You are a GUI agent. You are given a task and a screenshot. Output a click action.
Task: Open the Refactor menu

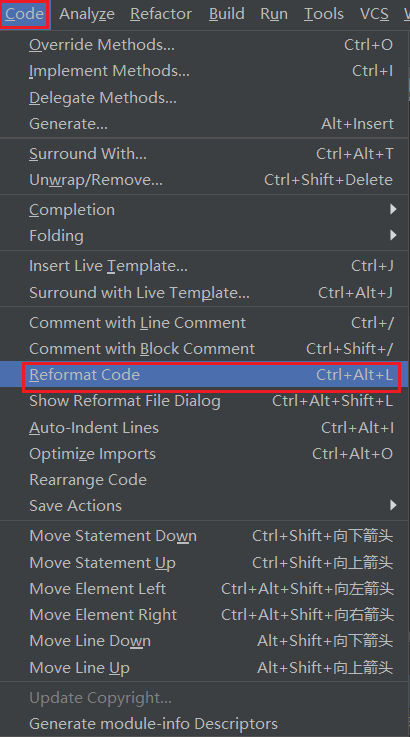[x=161, y=14]
